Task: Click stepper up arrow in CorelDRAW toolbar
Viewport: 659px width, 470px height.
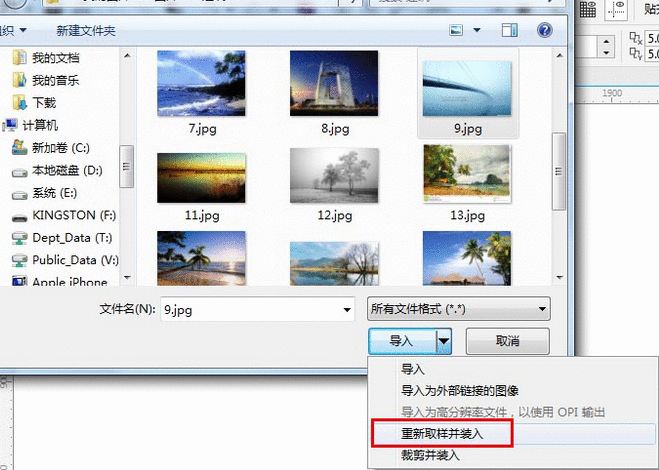Action: (606, 42)
